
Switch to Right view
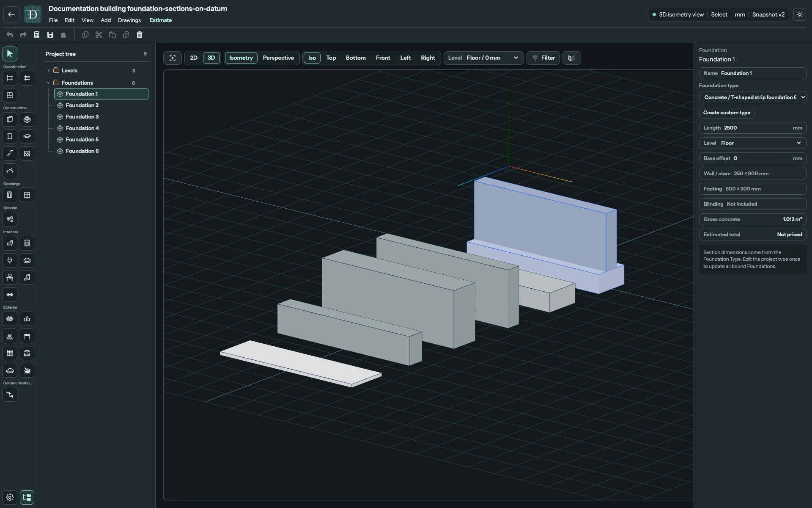428,58
